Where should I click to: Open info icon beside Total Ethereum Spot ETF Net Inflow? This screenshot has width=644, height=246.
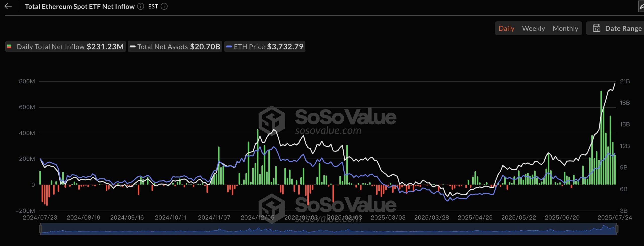point(141,6)
